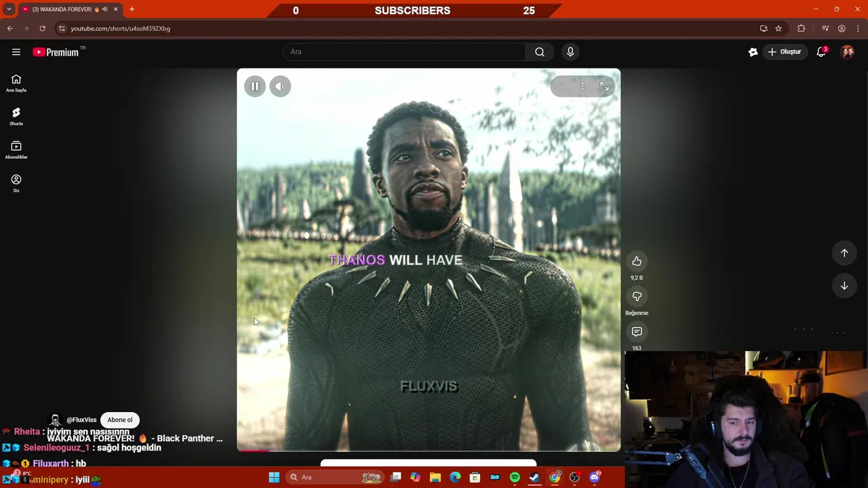Screen dimensions: 868x488
Task: Open the Chrome profile icon
Action: click(842, 28)
